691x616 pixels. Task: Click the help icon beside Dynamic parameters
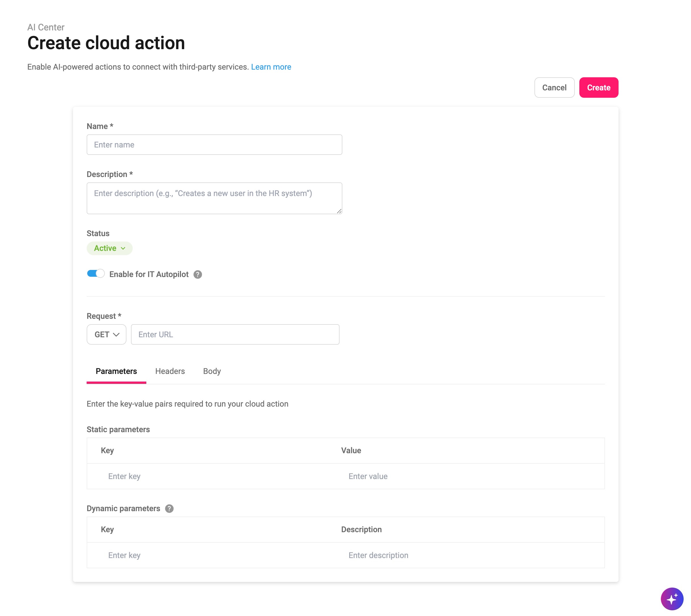coord(169,508)
